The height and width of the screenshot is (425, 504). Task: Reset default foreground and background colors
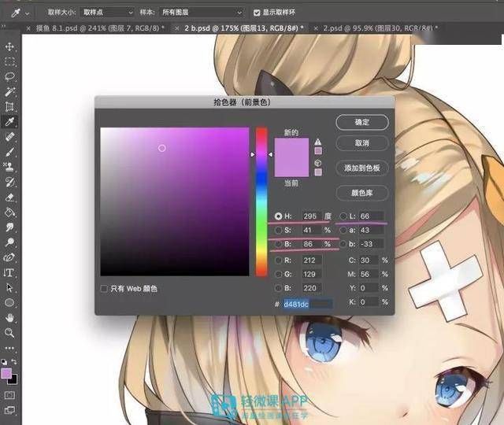coord(4,362)
